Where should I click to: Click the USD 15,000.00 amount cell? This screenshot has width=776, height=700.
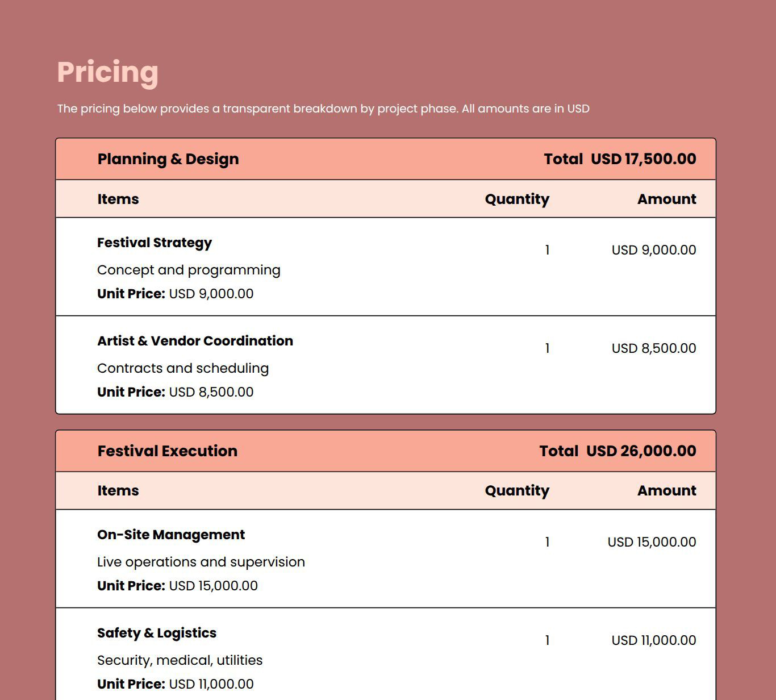pos(651,542)
